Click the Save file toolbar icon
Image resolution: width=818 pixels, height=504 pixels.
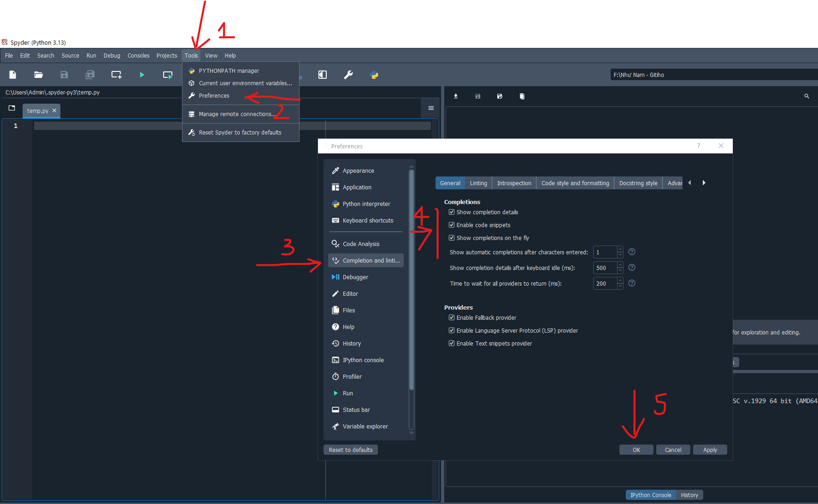pos(65,75)
